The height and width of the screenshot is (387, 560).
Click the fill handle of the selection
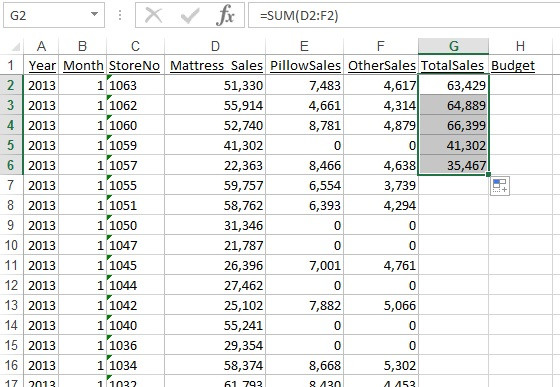point(488,175)
